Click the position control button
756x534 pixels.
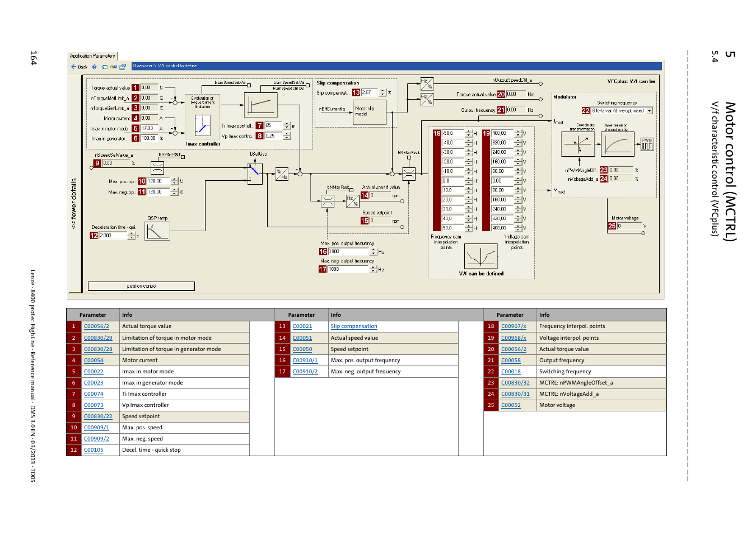pyautogui.click(x=141, y=286)
